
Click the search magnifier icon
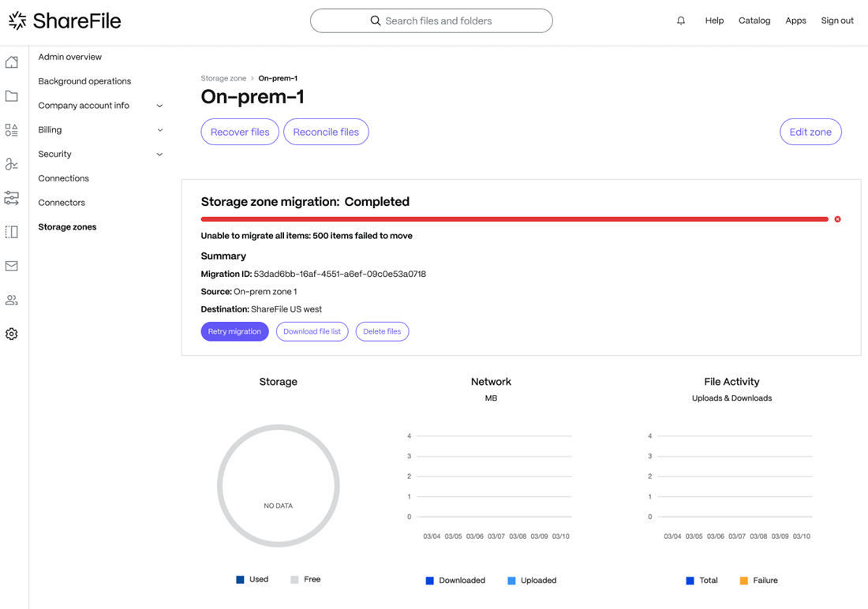point(376,21)
